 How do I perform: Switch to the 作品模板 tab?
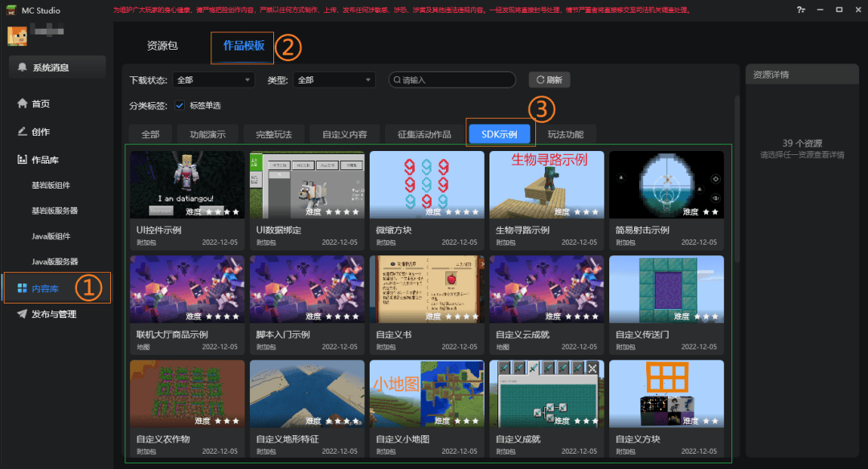[x=244, y=46]
